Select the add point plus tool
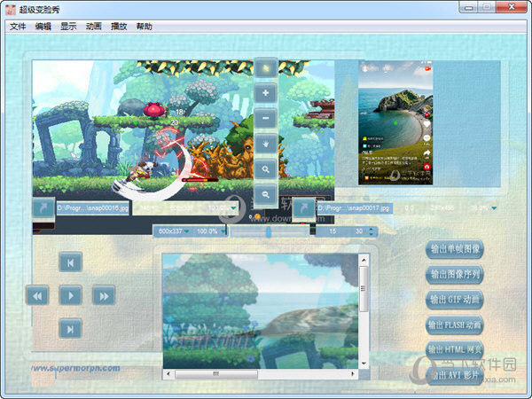This screenshot has width=532, height=399. tap(266, 93)
